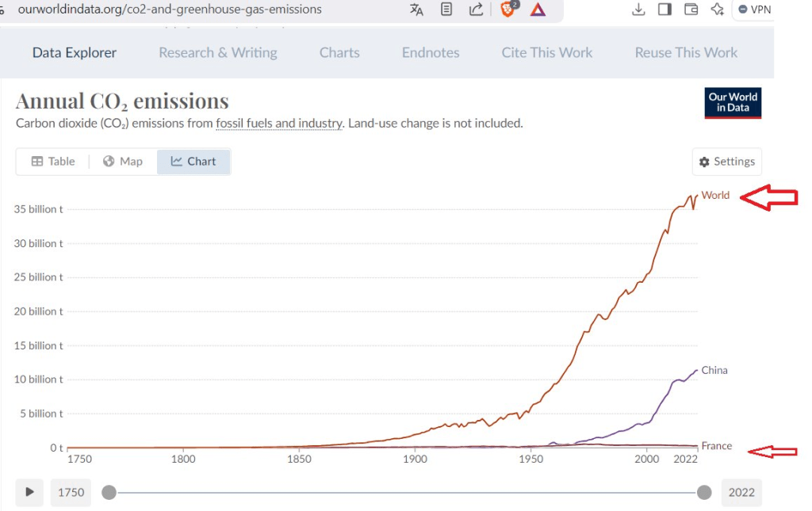The width and height of the screenshot is (812, 511).
Task: Click the translate page icon
Action: [x=416, y=10]
